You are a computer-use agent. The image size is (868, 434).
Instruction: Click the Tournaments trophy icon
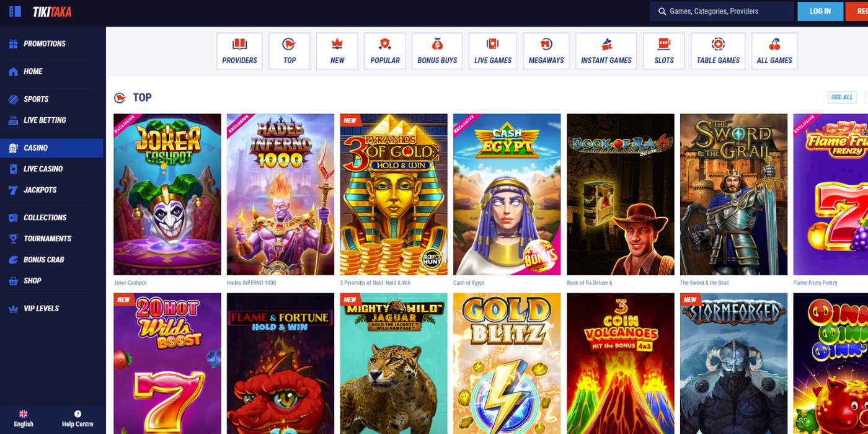coord(13,239)
